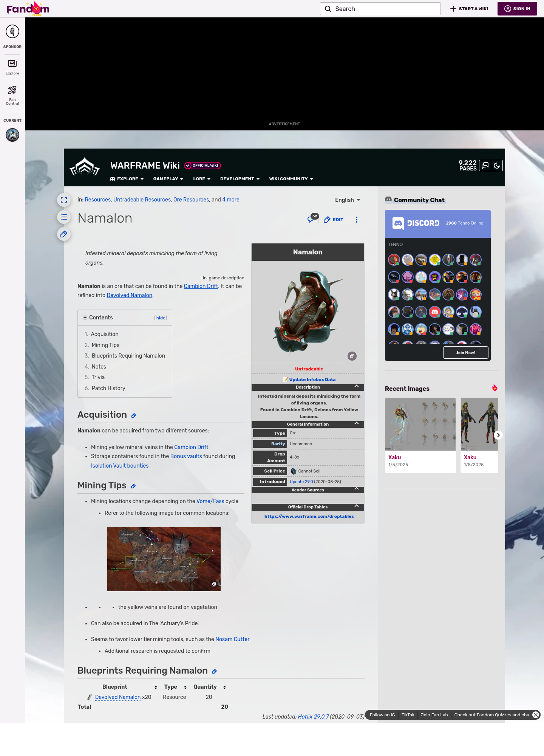Click Update Infobox Data link
The width and height of the screenshot is (544, 756).
(x=312, y=380)
